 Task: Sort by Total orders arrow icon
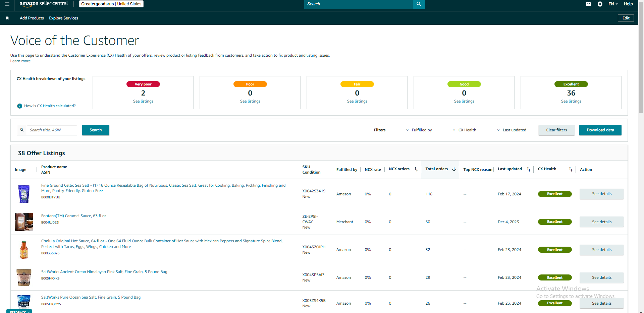coord(454,169)
